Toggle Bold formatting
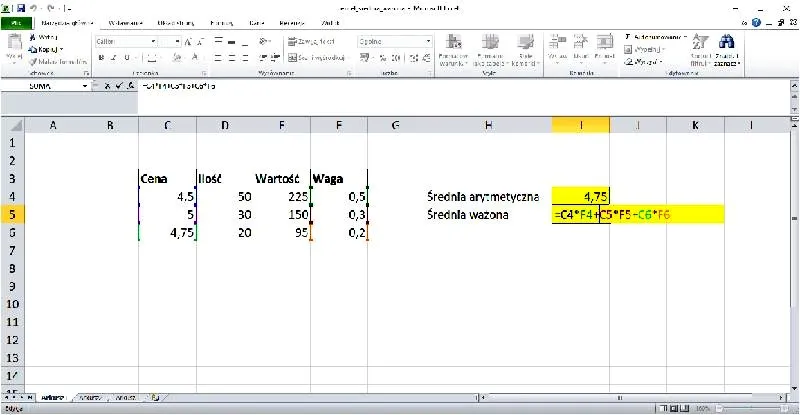This screenshot has width=800, height=415. coord(101,58)
